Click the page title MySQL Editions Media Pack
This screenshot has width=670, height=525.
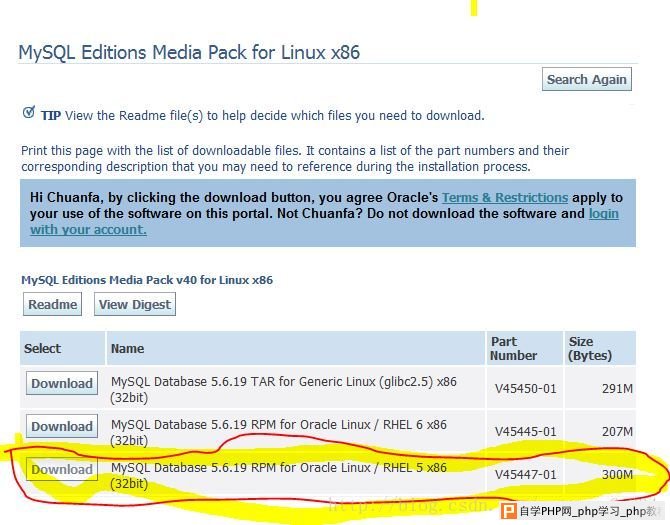189,53
